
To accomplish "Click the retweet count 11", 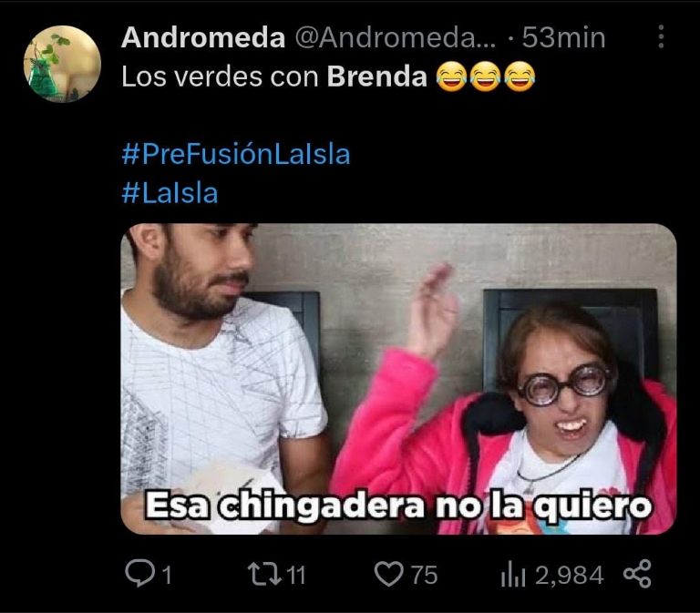I will click(295, 575).
